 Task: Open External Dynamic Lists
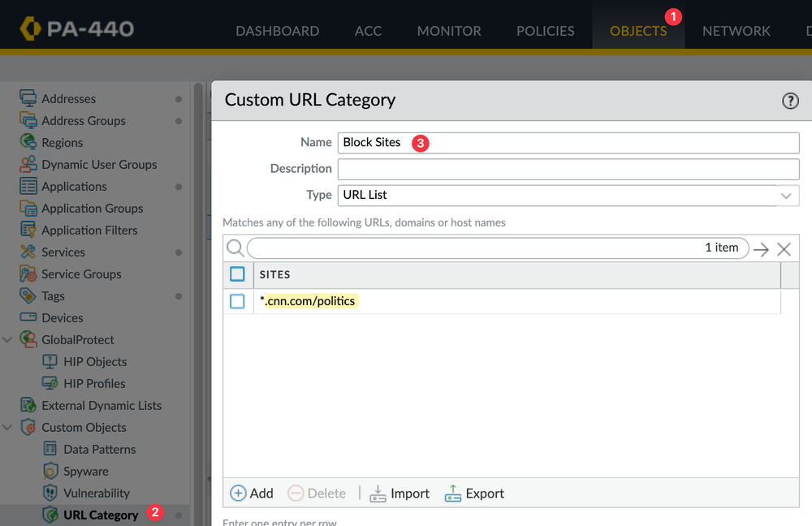(x=26, y=405)
